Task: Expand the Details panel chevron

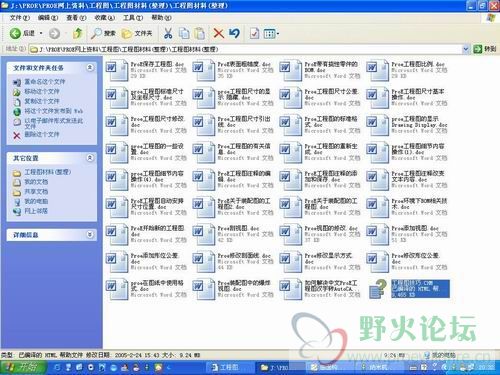Action: (90, 235)
